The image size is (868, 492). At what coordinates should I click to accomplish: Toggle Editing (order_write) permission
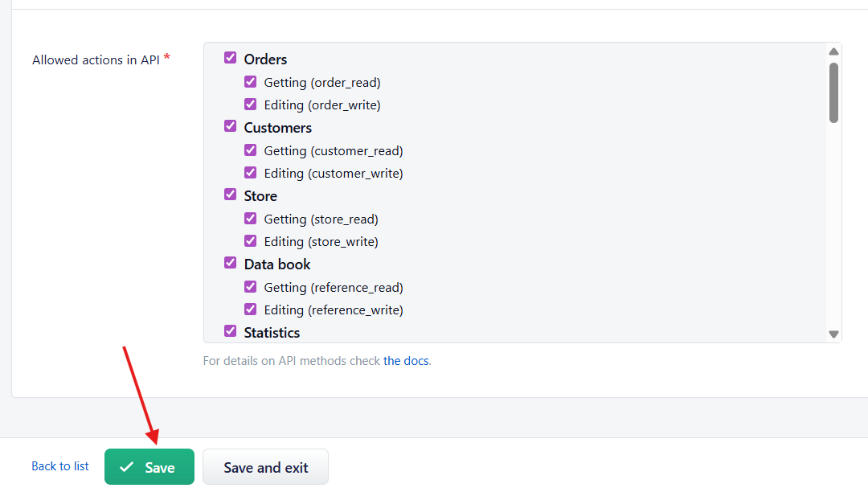click(x=251, y=104)
